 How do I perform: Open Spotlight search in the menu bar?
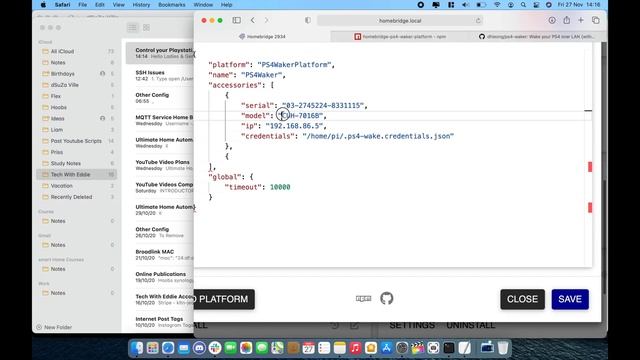pos(523,5)
